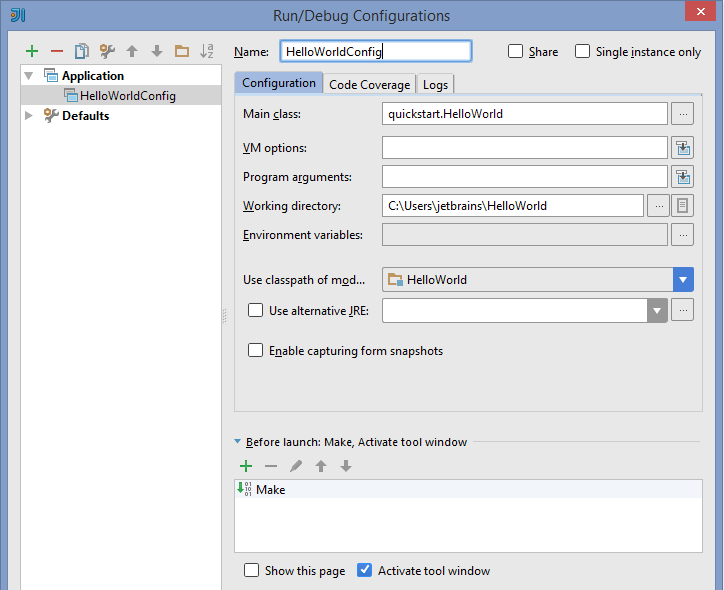The width and height of the screenshot is (724, 590).
Task: Click the Environment variables field
Action: [525, 235]
